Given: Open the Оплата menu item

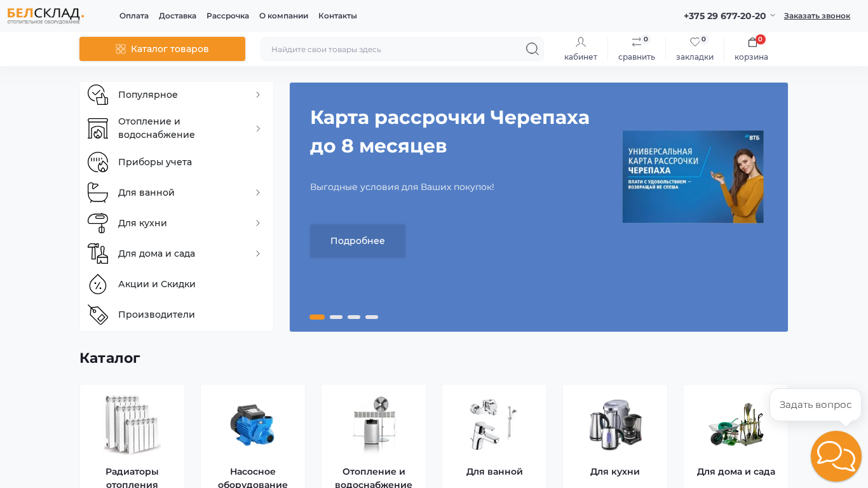Looking at the screenshot, I should pyautogui.click(x=134, y=16).
